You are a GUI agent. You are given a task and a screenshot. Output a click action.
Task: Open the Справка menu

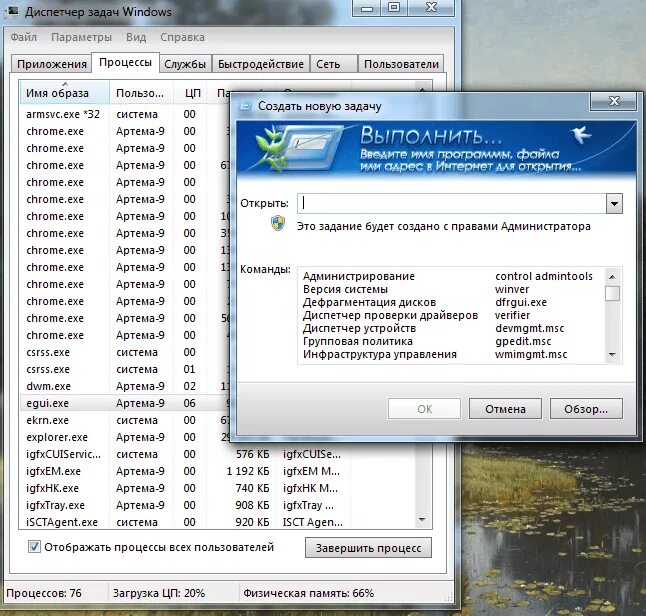click(183, 37)
